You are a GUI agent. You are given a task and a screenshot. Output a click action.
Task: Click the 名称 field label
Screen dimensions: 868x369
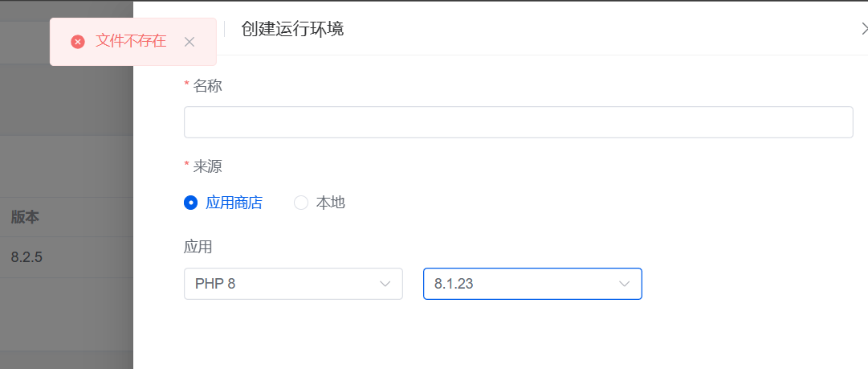click(x=208, y=86)
